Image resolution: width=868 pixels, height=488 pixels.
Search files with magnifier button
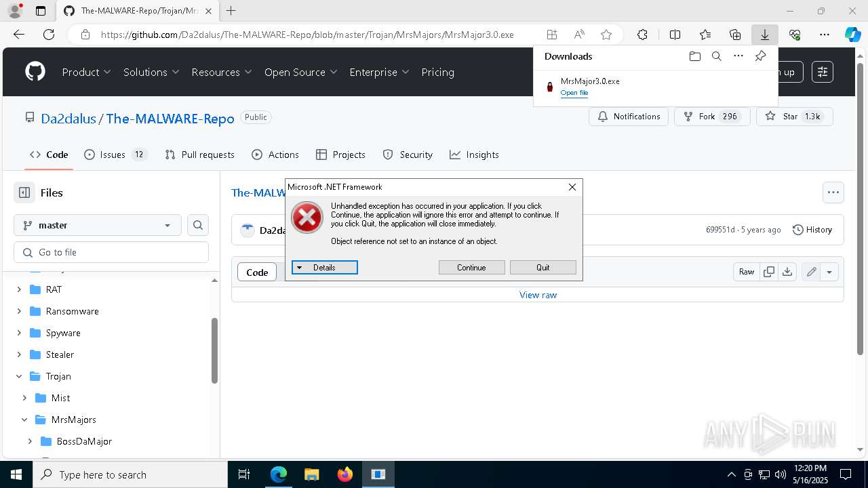tap(198, 225)
